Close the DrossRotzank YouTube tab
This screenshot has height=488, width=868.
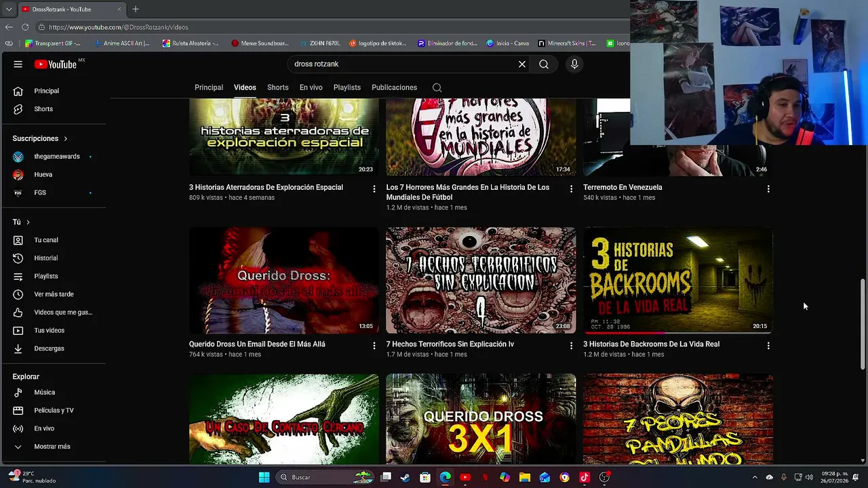pyautogui.click(x=119, y=9)
